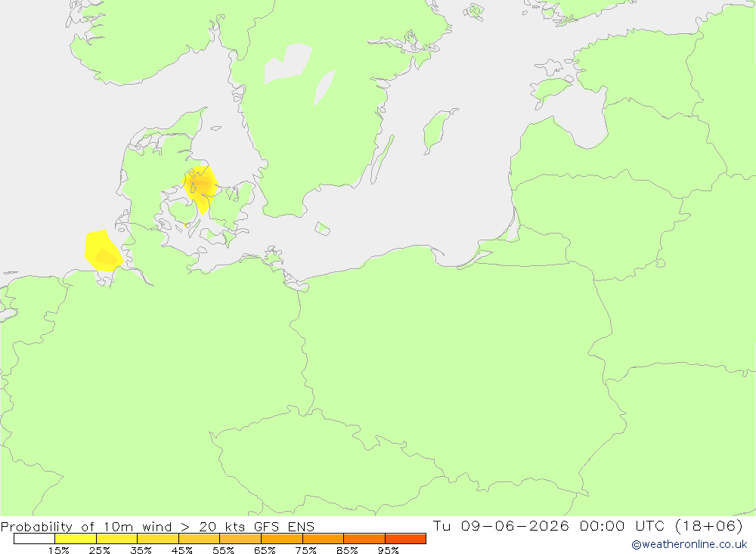Click the red-orange swatch above 95%
This screenshot has height=554, width=756.
click(x=405, y=539)
